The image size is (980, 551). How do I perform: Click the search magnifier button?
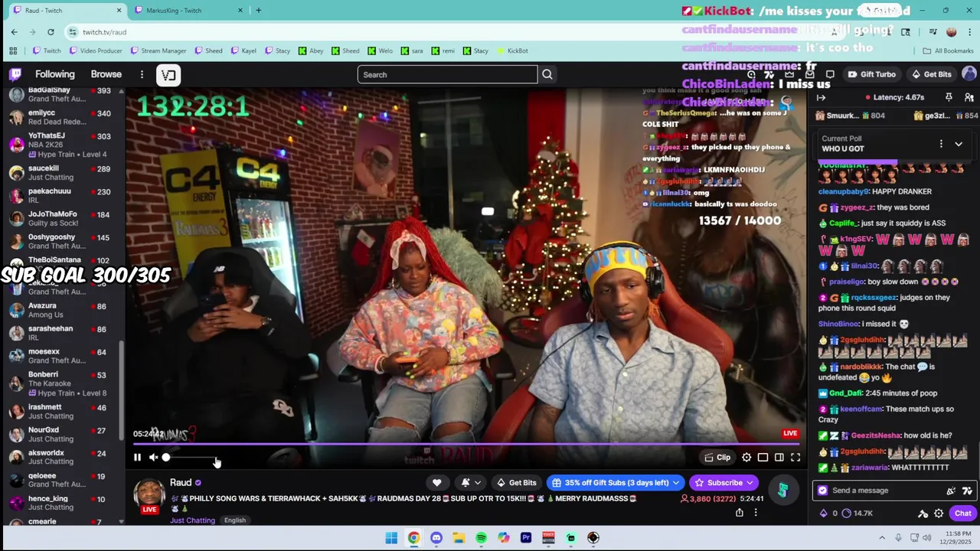[547, 74]
